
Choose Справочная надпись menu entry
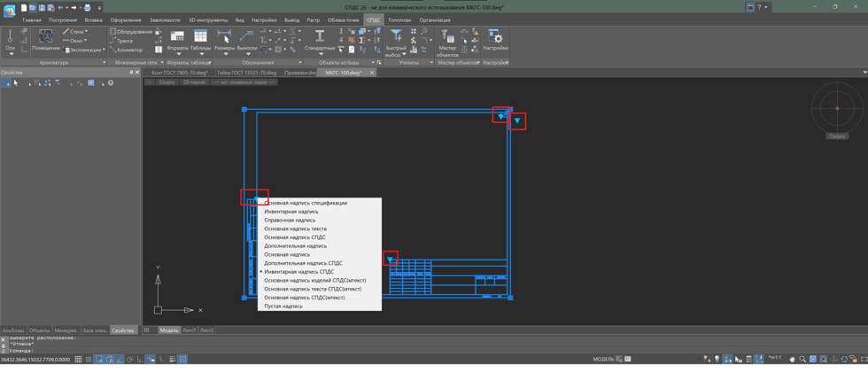(291, 221)
